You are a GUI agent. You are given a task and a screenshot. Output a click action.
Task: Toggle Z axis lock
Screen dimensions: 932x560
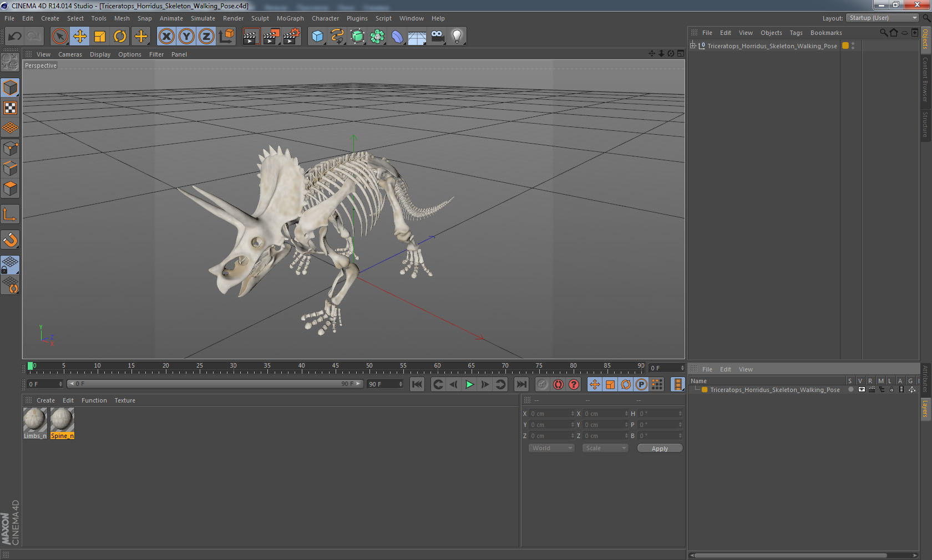pyautogui.click(x=206, y=37)
